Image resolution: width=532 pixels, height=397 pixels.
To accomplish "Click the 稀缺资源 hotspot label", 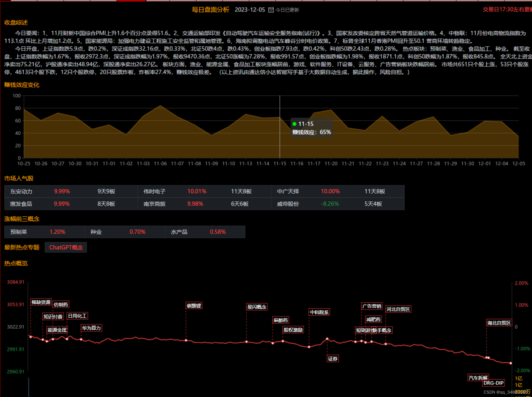I will tap(41, 302).
